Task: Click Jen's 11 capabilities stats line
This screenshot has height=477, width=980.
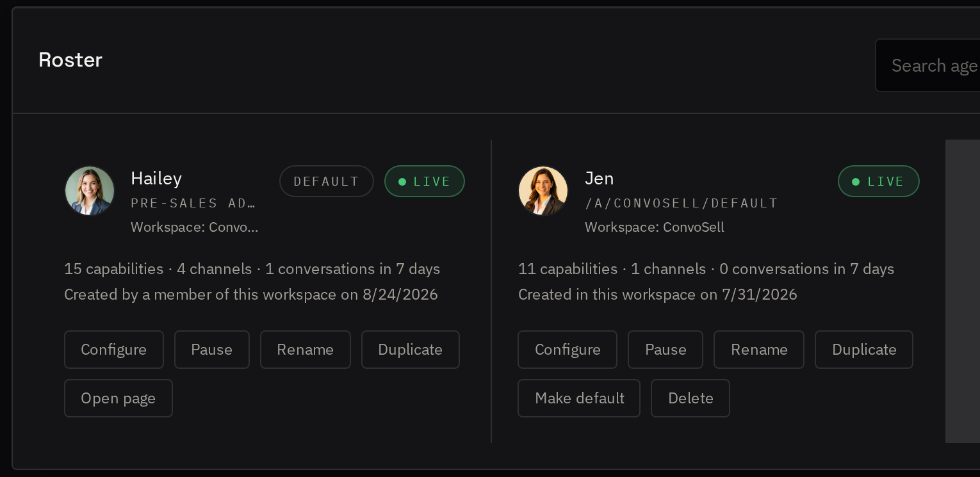Action: (706, 269)
